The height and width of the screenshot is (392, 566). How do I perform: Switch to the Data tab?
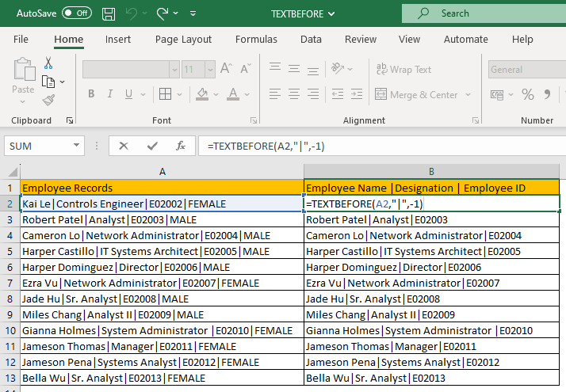311,39
